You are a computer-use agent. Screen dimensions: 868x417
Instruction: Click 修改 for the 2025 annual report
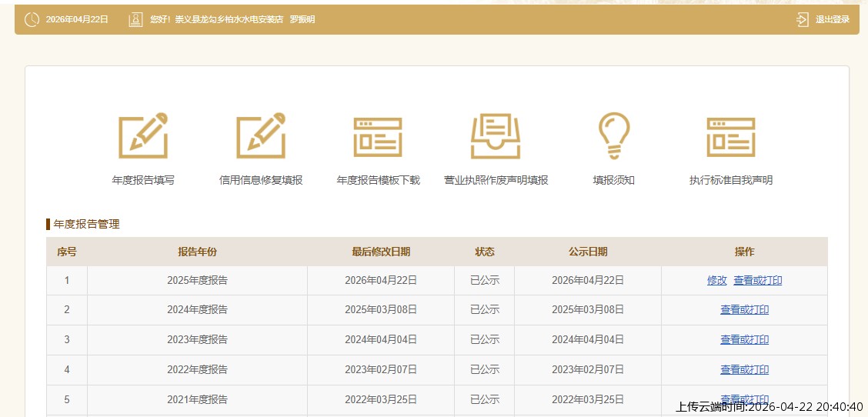(x=716, y=281)
